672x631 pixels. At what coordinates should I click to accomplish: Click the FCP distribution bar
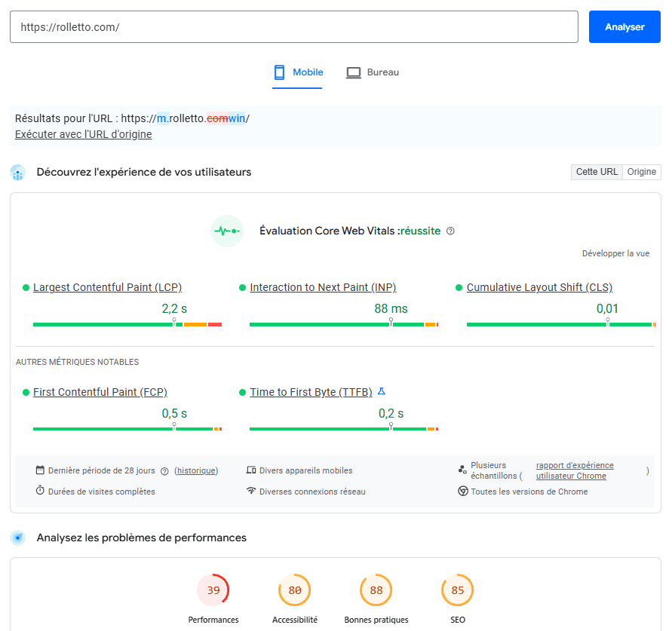pos(127,429)
